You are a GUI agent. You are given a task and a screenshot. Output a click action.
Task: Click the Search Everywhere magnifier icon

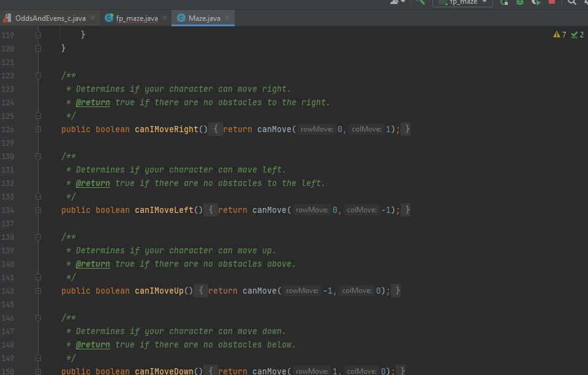572,2
